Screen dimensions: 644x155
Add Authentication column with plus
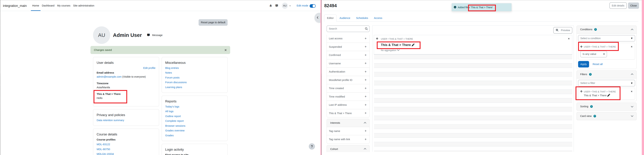[x=365, y=72]
